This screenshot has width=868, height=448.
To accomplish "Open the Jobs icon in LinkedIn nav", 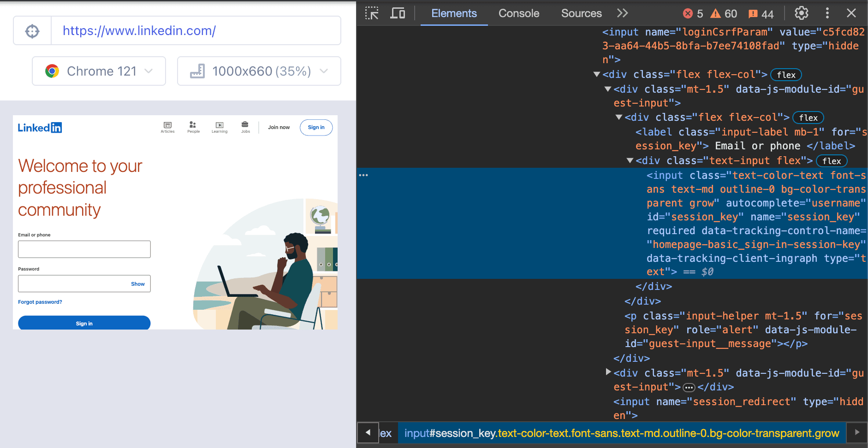I will [245, 127].
